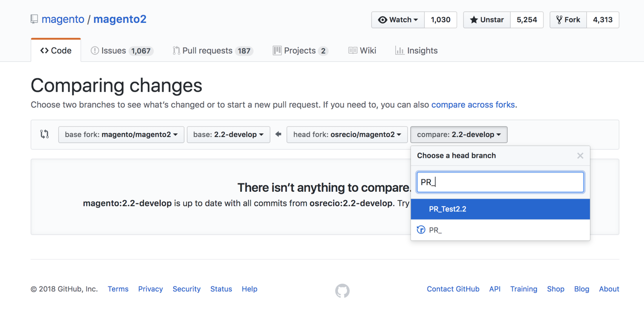Click the Unstar button
This screenshot has width=644, height=312.
point(487,20)
